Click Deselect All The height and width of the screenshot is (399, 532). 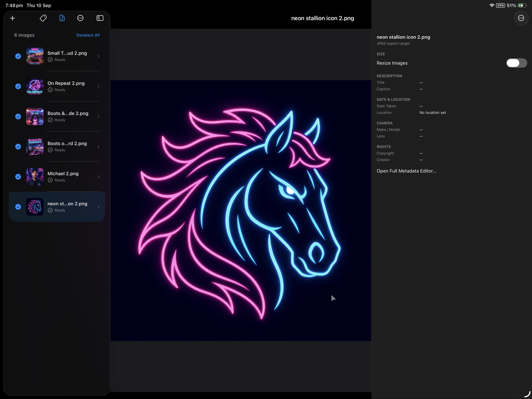click(x=88, y=35)
